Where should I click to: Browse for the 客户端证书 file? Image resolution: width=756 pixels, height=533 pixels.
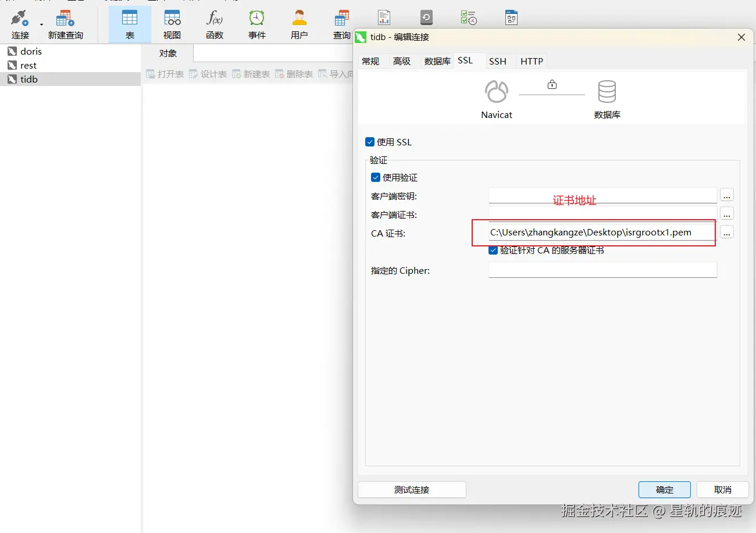[x=727, y=213]
